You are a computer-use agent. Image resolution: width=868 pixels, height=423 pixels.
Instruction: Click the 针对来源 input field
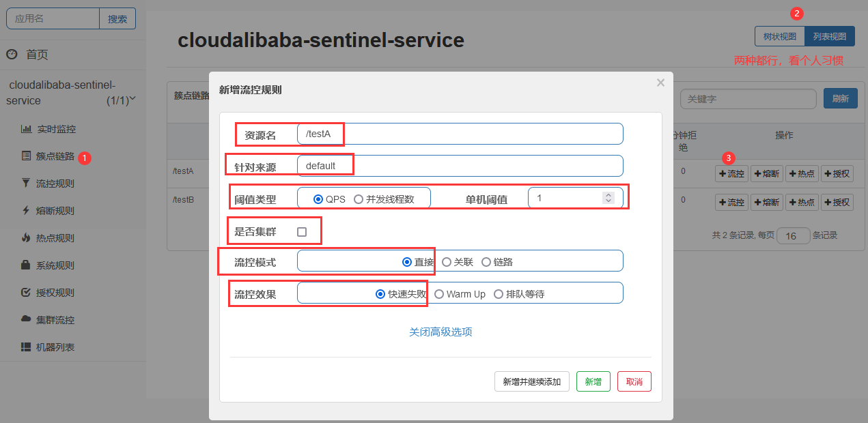coord(460,166)
